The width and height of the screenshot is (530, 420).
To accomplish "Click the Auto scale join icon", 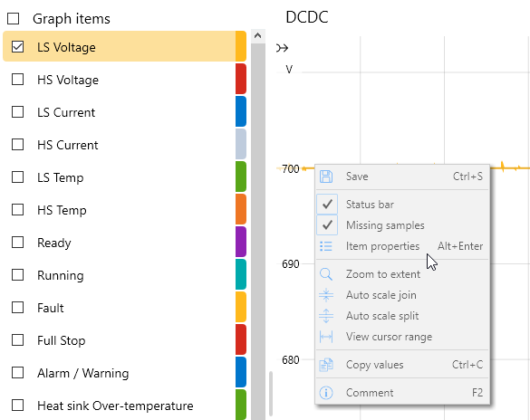I will tap(326, 295).
